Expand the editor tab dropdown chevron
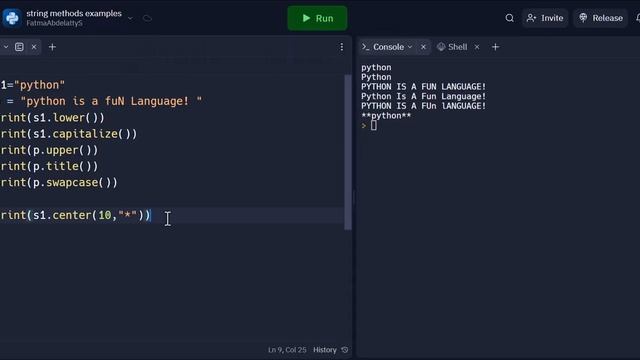Image resolution: width=640 pixels, height=360 pixels. point(6,47)
